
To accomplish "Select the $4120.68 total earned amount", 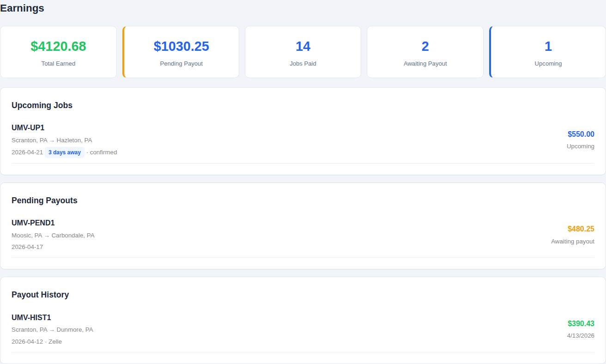I will tap(58, 46).
